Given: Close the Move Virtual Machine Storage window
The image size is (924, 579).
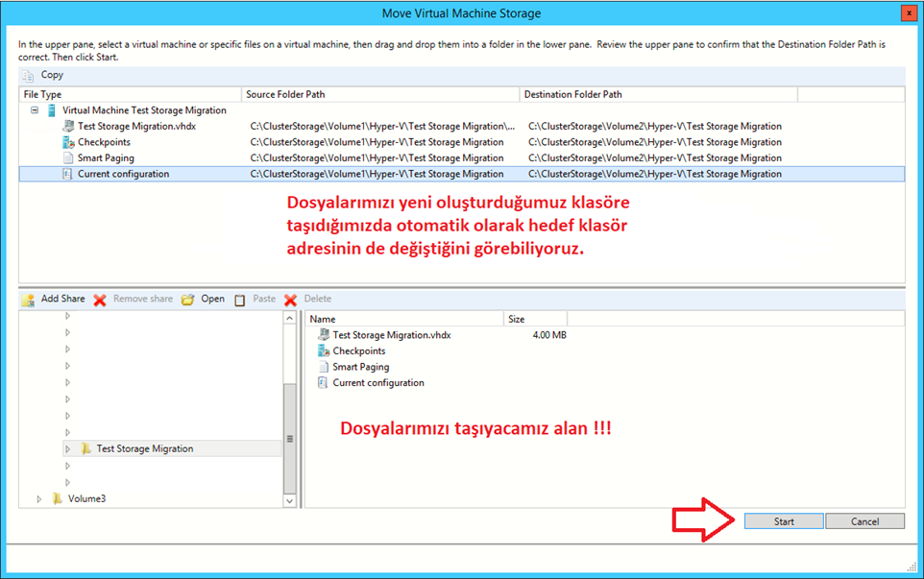Looking at the screenshot, I should pyautogui.click(x=909, y=12).
